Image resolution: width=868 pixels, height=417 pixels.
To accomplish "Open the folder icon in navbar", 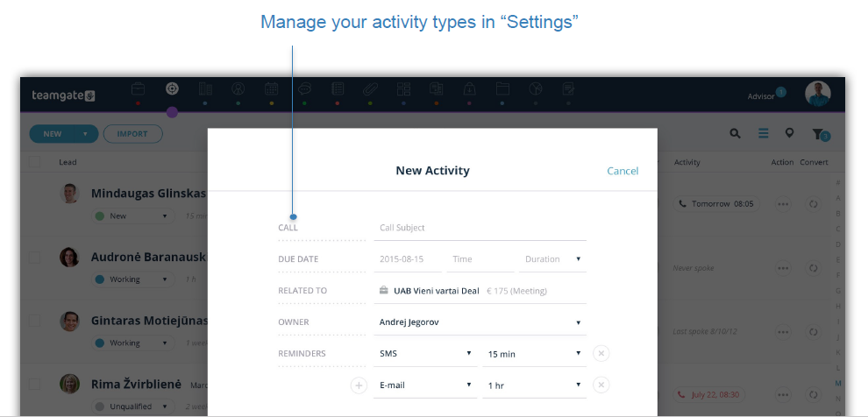I will 502,88.
